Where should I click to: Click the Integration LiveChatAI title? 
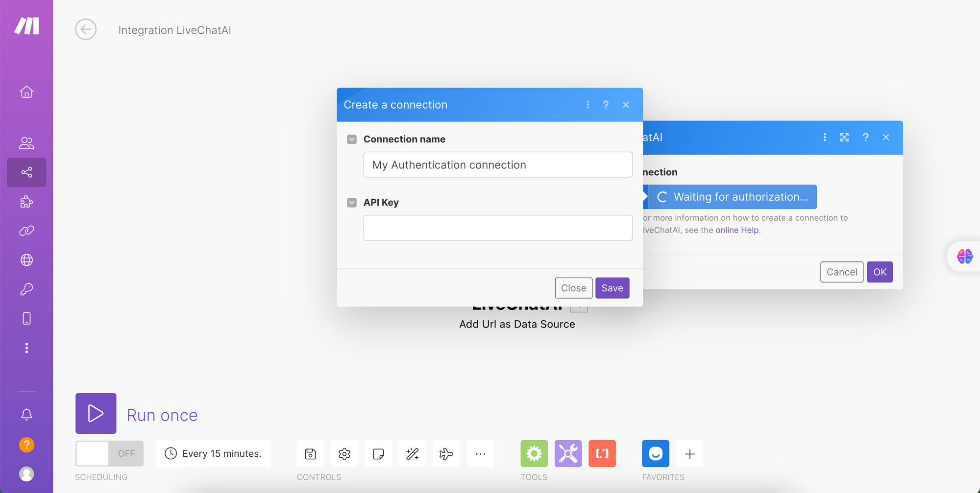coord(174,30)
